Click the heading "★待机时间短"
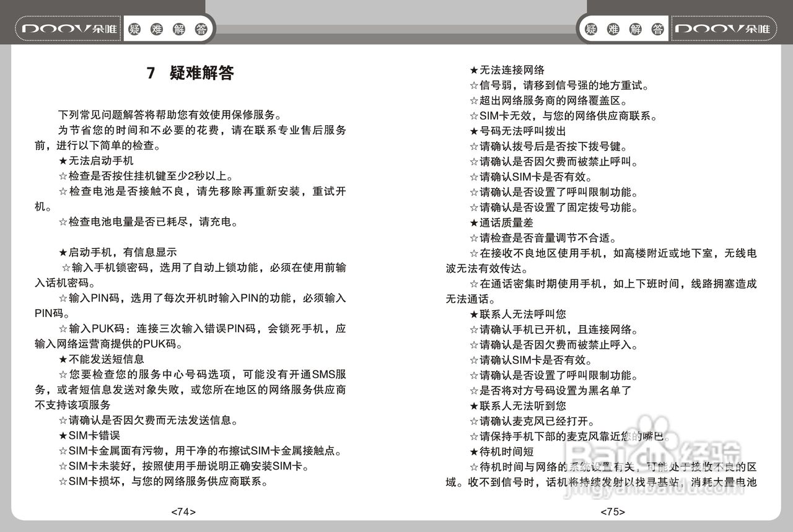793x532 pixels. [501, 451]
